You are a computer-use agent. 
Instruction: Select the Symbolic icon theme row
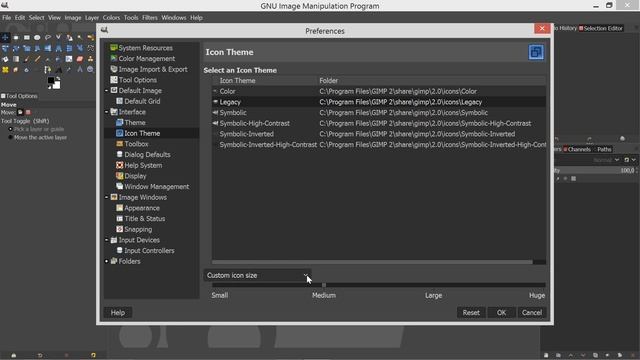click(378, 113)
